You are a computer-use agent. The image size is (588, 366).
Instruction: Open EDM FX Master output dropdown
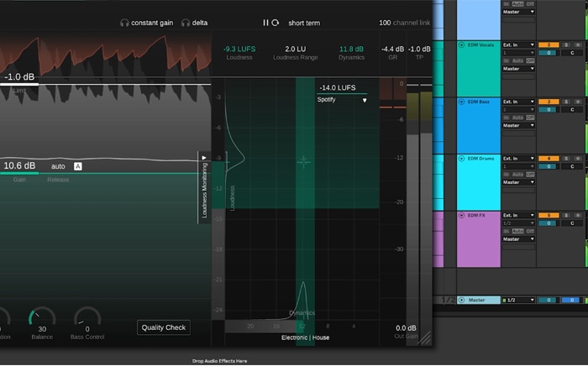click(x=518, y=239)
